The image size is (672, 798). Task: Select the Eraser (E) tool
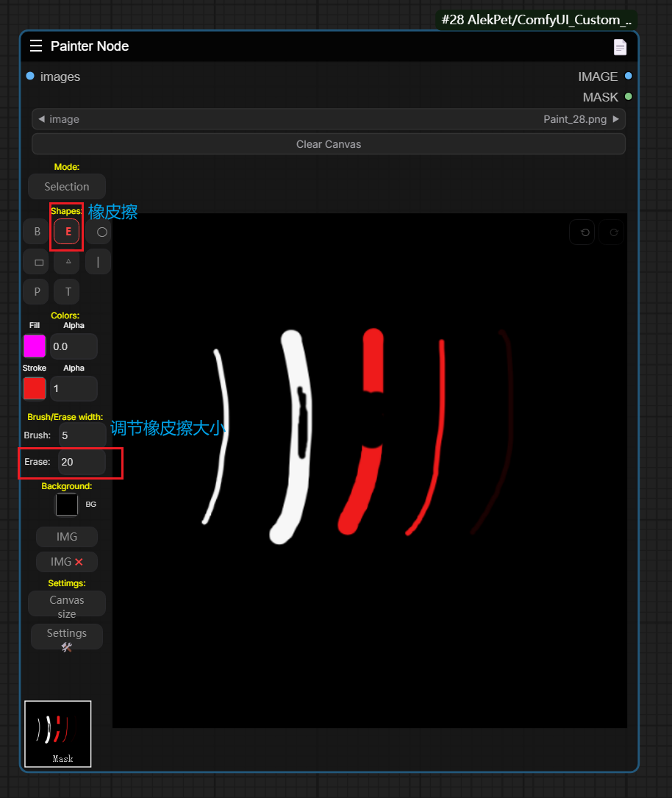click(x=67, y=232)
